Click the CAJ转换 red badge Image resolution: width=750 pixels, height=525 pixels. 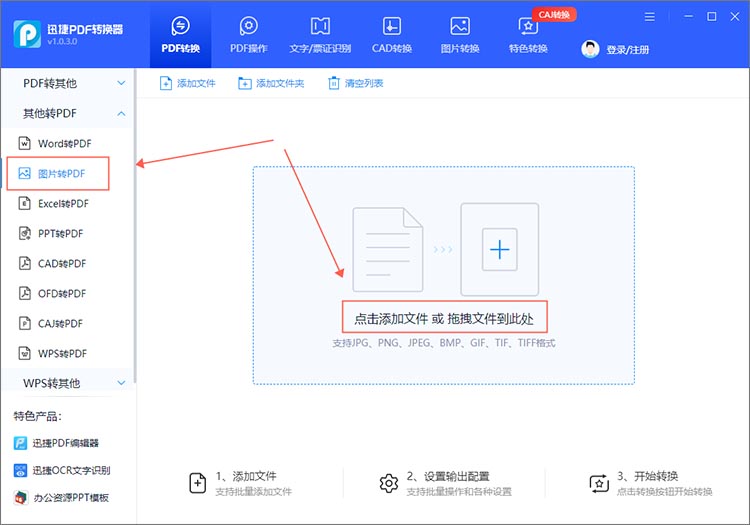pyautogui.click(x=554, y=15)
